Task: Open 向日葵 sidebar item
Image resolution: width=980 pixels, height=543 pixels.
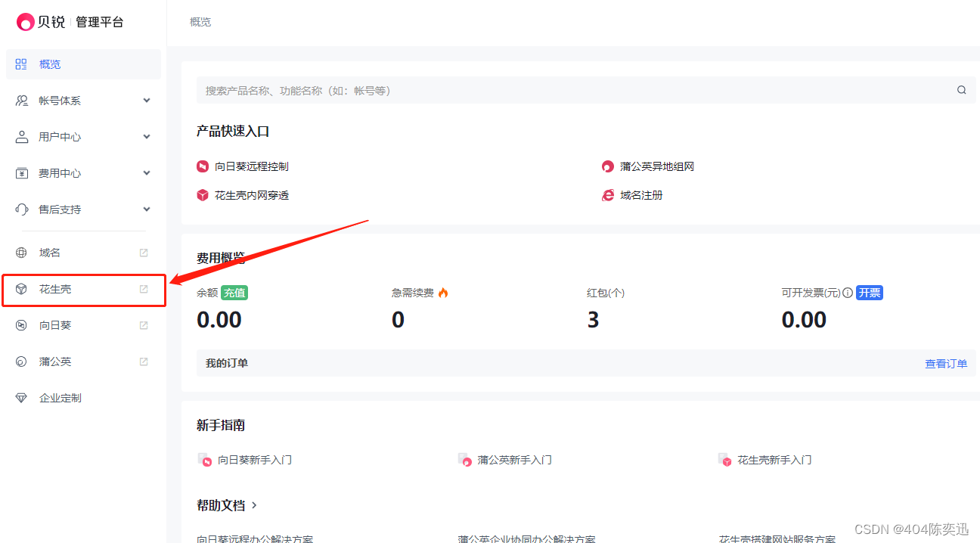Action: coord(83,325)
